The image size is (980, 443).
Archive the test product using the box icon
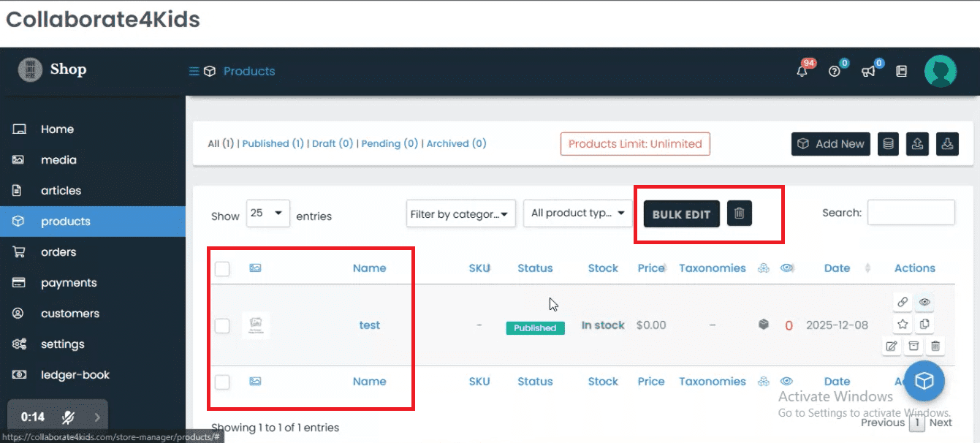click(913, 346)
